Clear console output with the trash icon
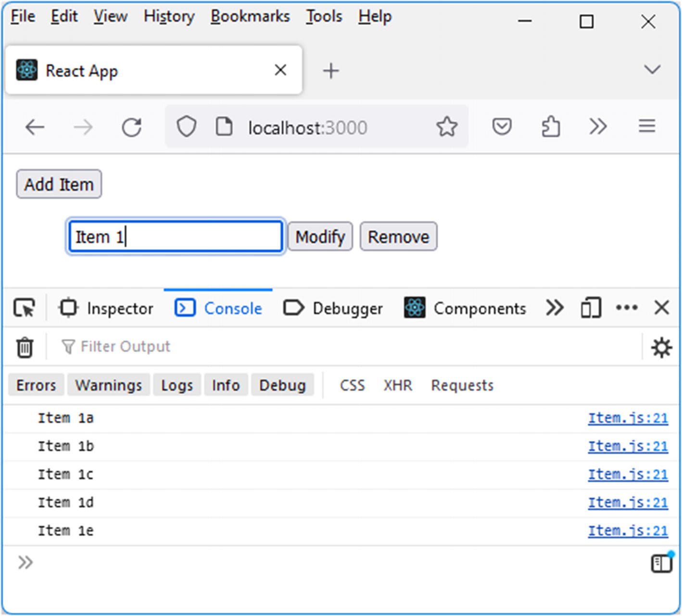The height and width of the screenshot is (616, 682). pyautogui.click(x=25, y=347)
